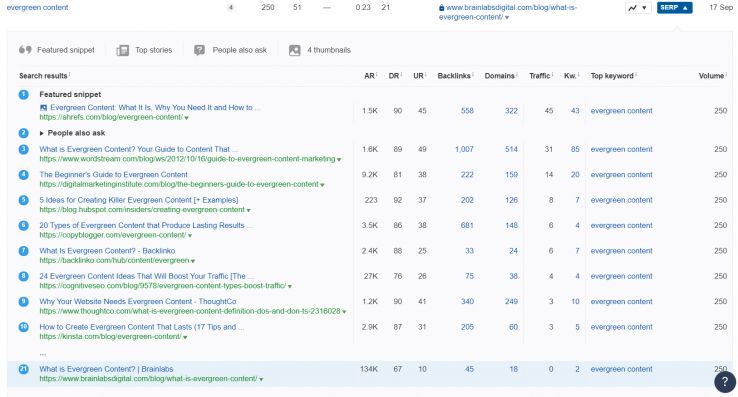Click the lock icon beside brainlabsdigital URL
Image resolution: width=738 pixels, height=397 pixels.
[441, 8]
